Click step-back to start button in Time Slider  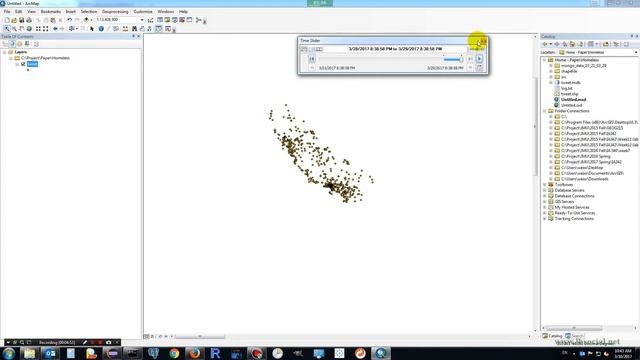(312, 59)
